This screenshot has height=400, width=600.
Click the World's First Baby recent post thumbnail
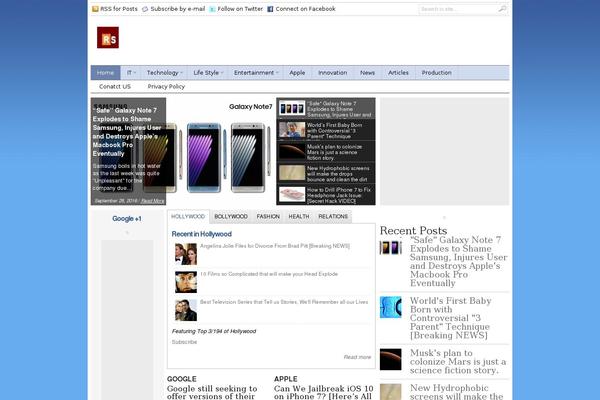point(391,307)
